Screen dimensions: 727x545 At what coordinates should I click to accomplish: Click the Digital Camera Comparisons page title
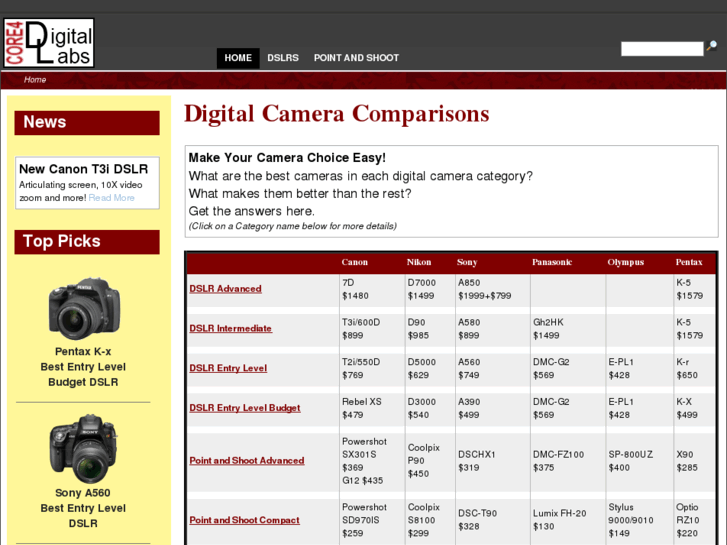tap(337, 114)
